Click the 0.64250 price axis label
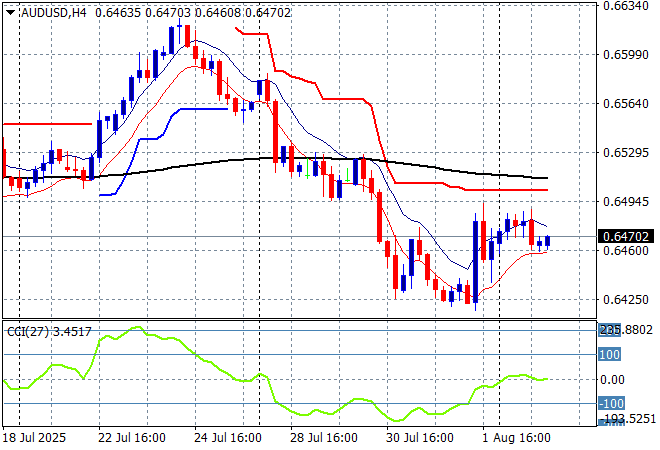This screenshot has width=660, height=450. [626, 300]
